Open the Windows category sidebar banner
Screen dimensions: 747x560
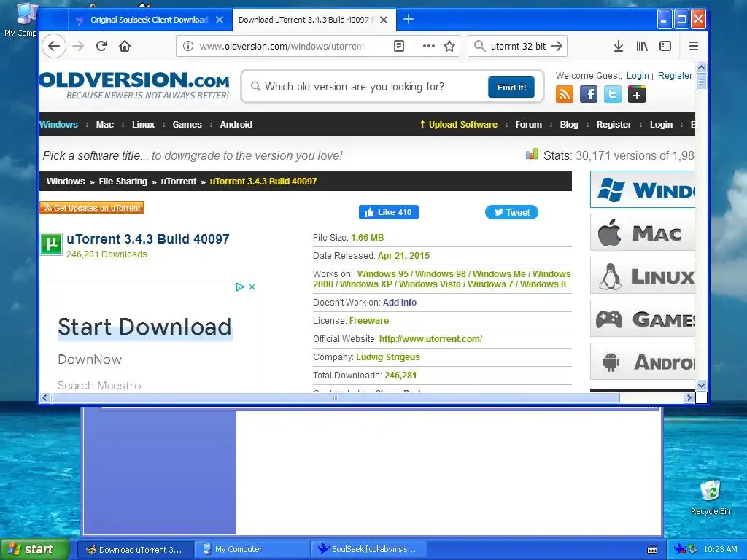coord(643,190)
